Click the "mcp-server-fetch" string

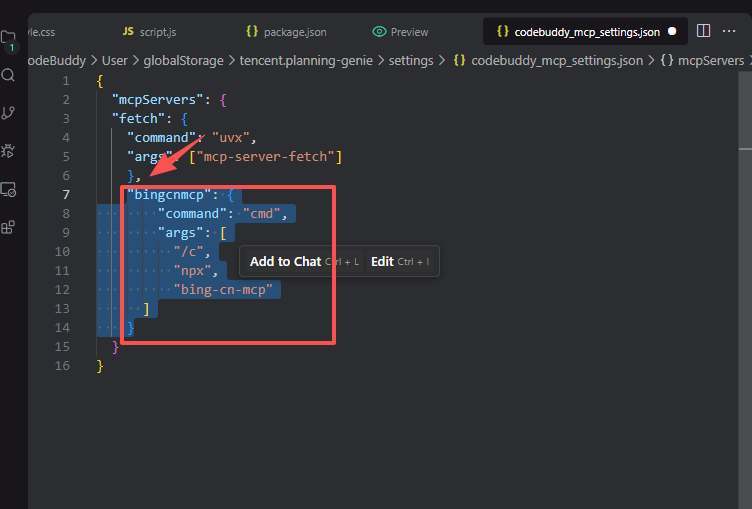click(265, 157)
